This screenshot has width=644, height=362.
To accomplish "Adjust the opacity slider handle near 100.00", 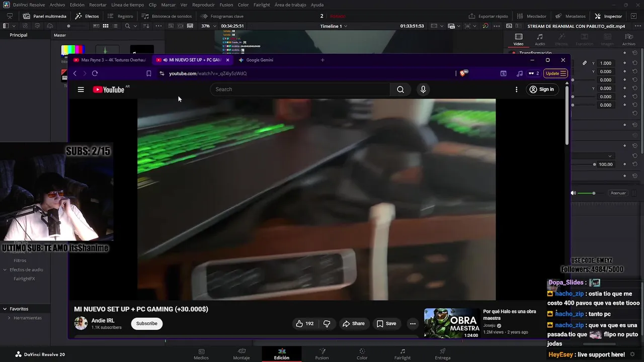I will point(595,164).
